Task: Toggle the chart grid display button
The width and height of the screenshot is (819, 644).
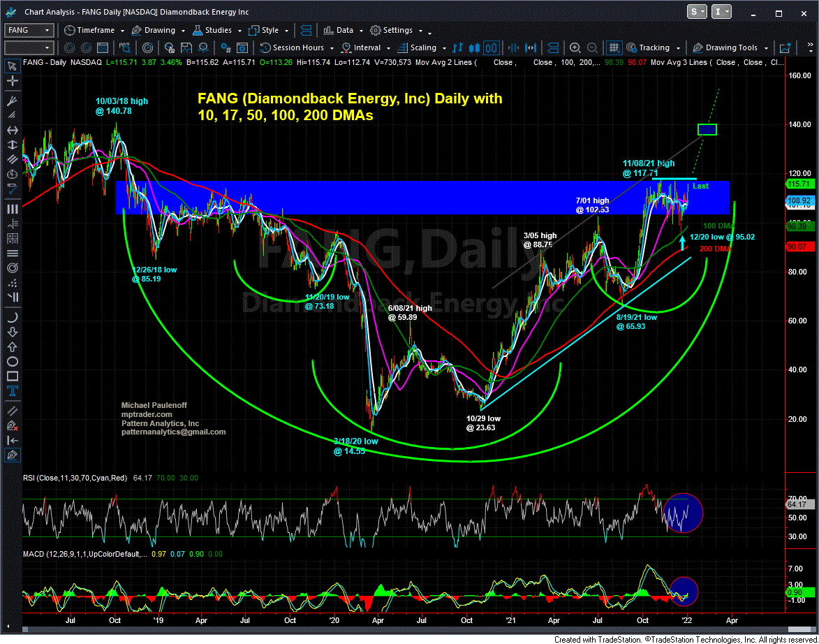Action: click(x=614, y=47)
